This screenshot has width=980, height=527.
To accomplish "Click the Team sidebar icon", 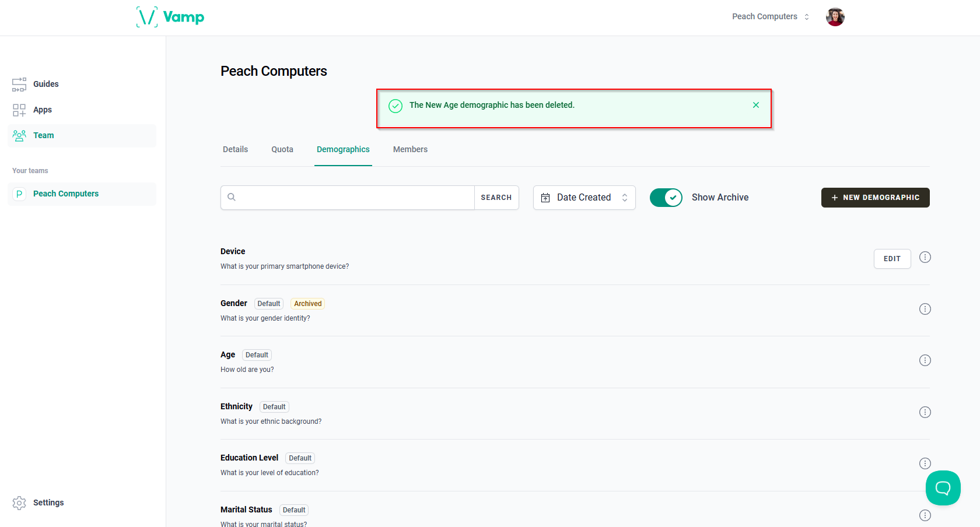I will tap(19, 135).
